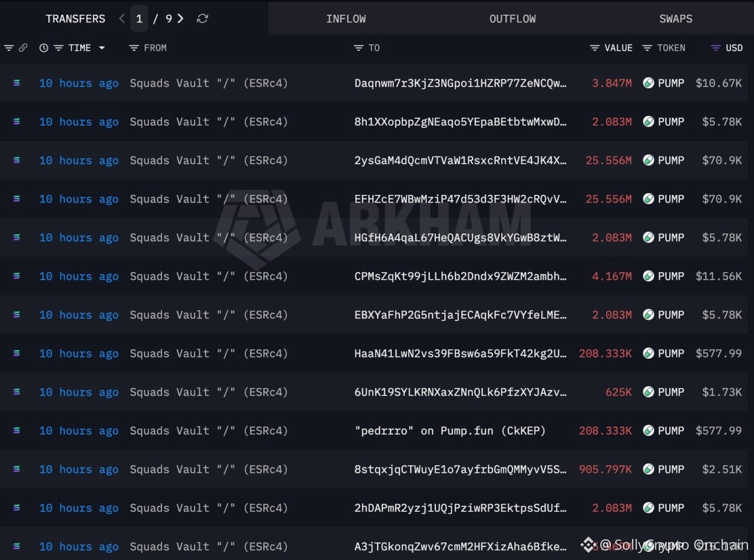Open the USD column filter icon
This screenshot has width=754, height=560.
coord(716,48)
